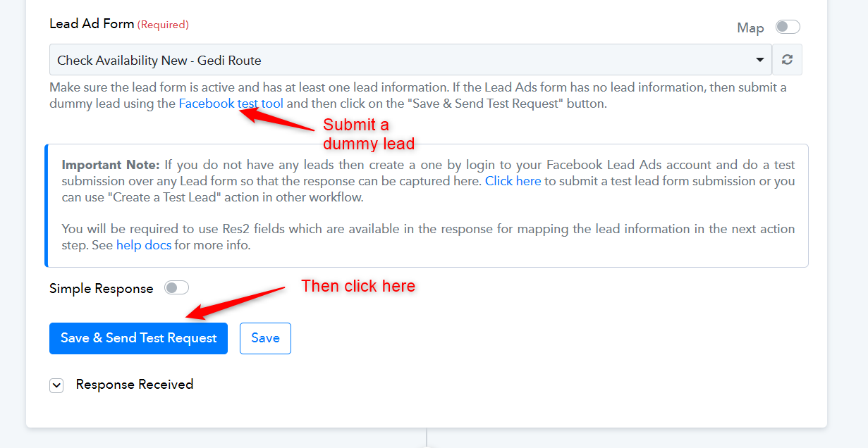
Task: Expand the Response Received section label
Action: click(x=135, y=385)
